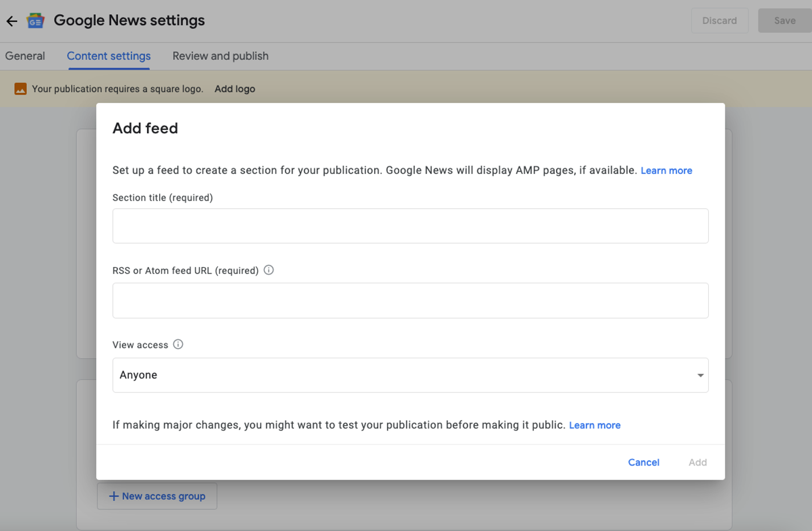This screenshot has height=531, width=812.
Task: Open Learn more about feed setup
Action: pos(666,170)
